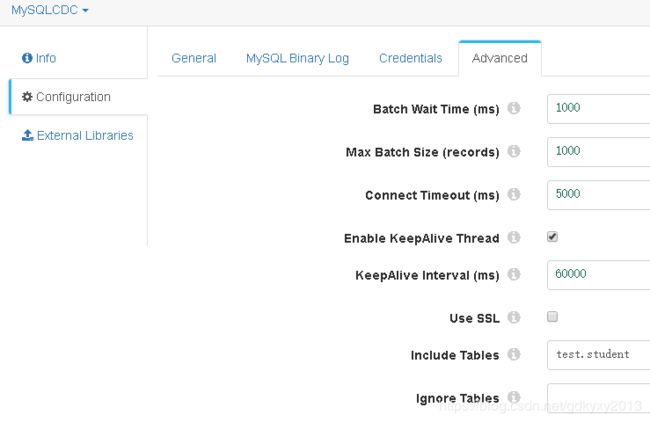Open the External Libraries side tab

point(78,136)
